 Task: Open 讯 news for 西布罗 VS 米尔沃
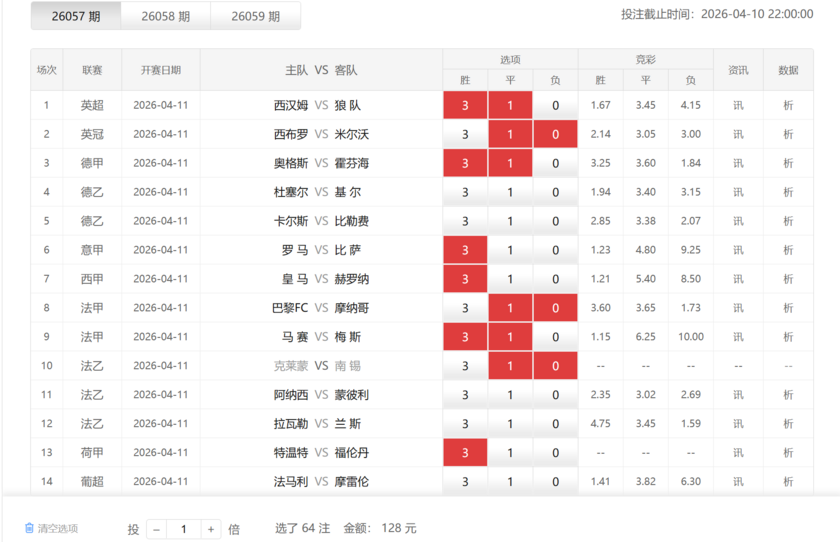click(738, 134)
